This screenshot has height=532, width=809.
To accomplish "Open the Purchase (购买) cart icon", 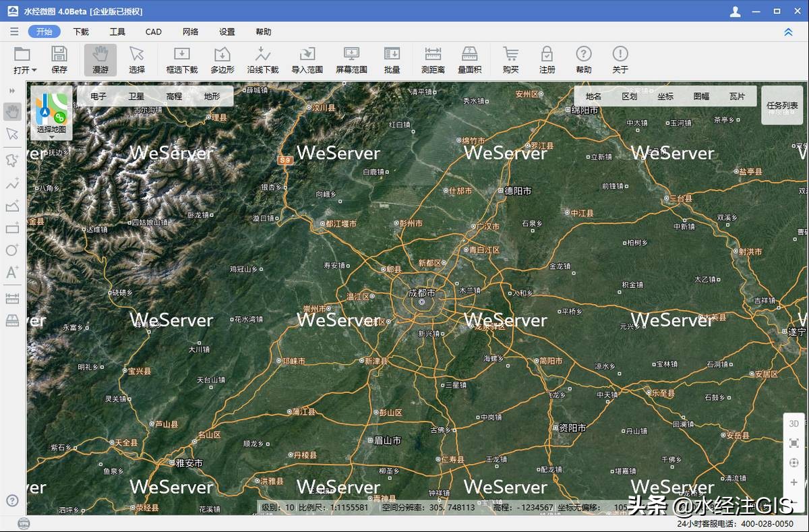I will (511, 59).
